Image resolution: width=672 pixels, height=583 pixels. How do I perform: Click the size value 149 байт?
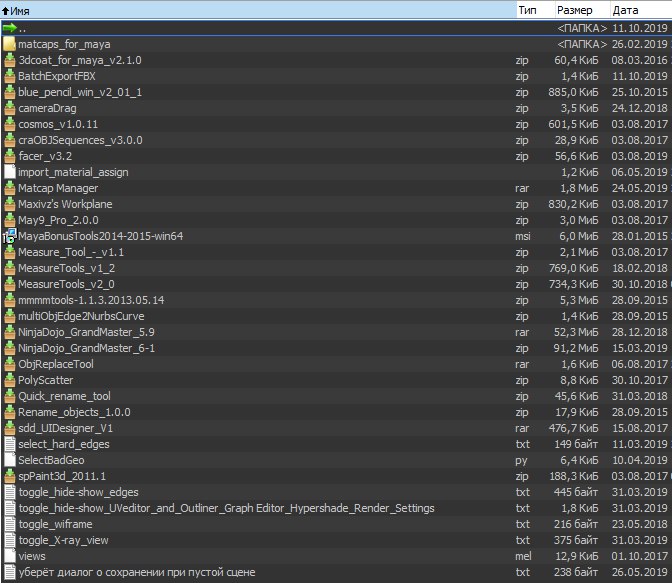(x=577, y=444)
